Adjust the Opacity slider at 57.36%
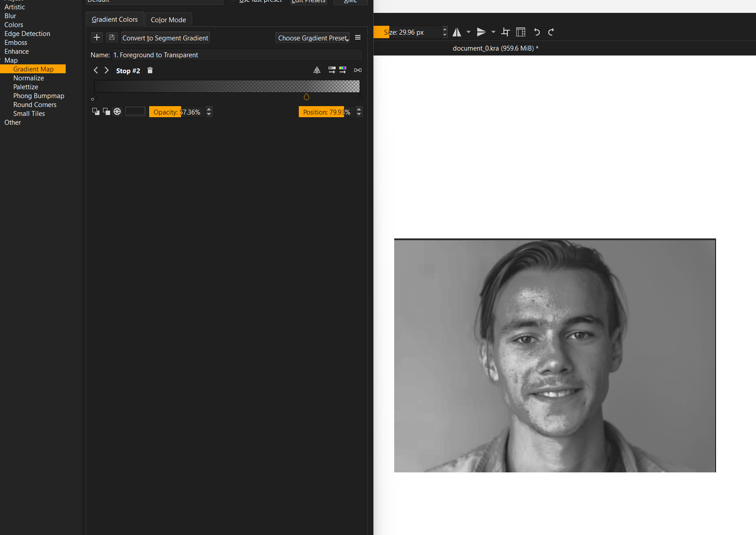 (x=177, y=112)
